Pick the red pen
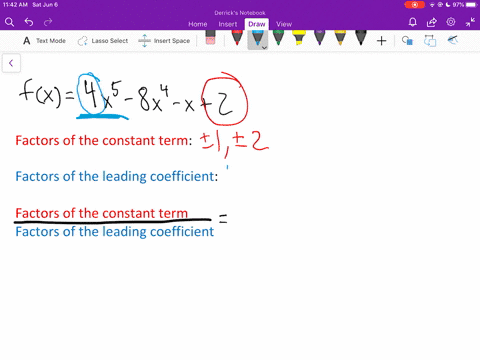Screen dimensions: 480x360 [237, 37]
